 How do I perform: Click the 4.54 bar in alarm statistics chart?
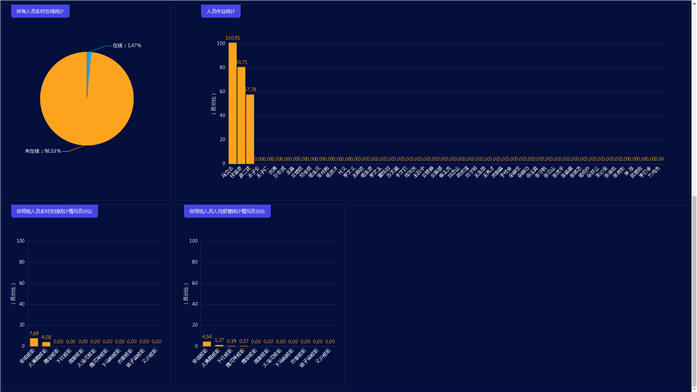point(207,344)
